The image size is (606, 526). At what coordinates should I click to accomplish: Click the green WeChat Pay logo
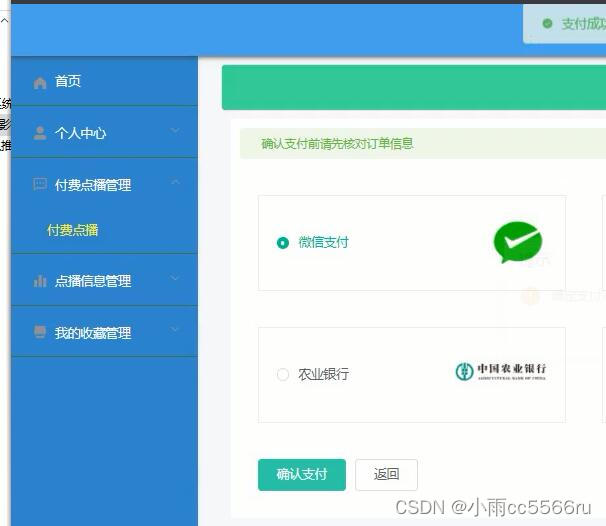pyautogui.click(x=518, y=242)
